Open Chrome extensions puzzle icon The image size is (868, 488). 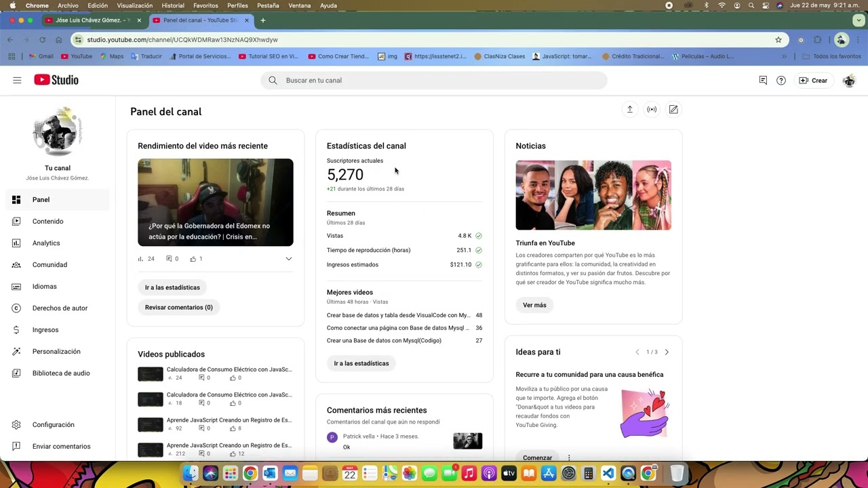pyautogui.click(x=817, y=40)
